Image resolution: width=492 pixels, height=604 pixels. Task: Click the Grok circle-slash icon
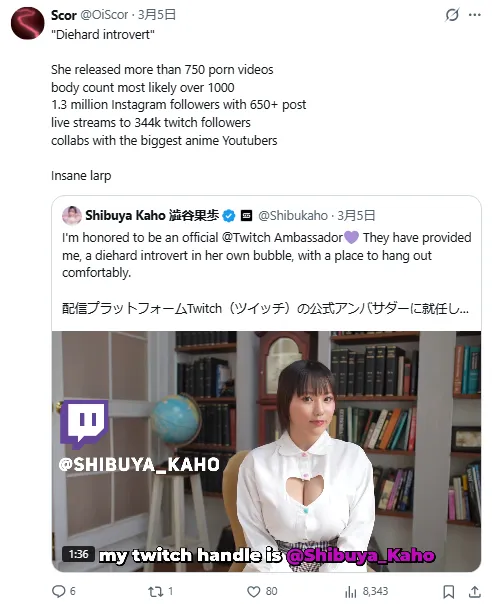452,15
